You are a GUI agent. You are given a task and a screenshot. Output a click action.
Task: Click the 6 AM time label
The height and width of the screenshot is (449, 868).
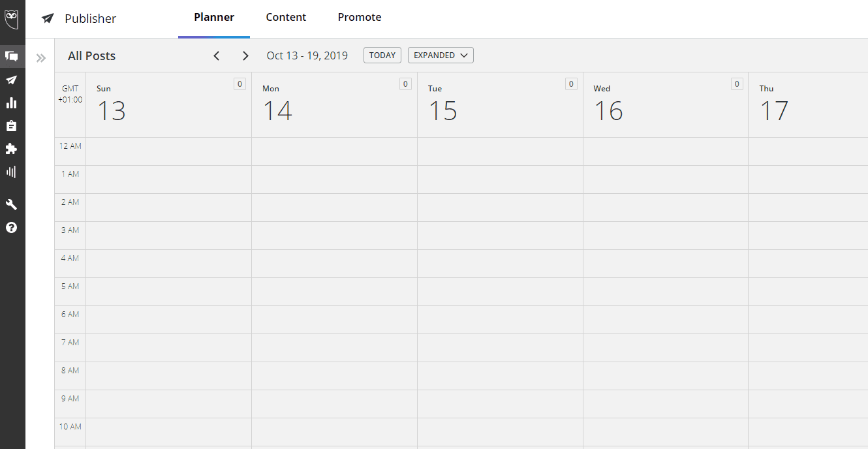pyautogui.click(x=70, y=315)
